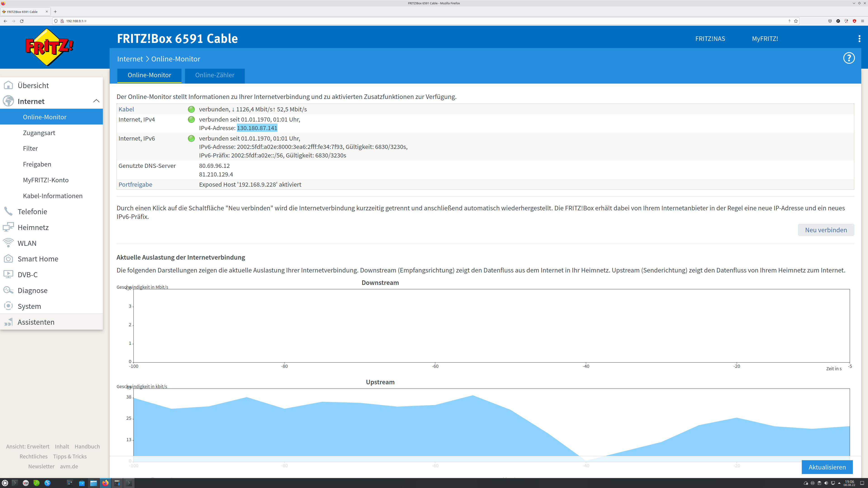Close the FRITZ!Box browser tab

coord(47,12)
